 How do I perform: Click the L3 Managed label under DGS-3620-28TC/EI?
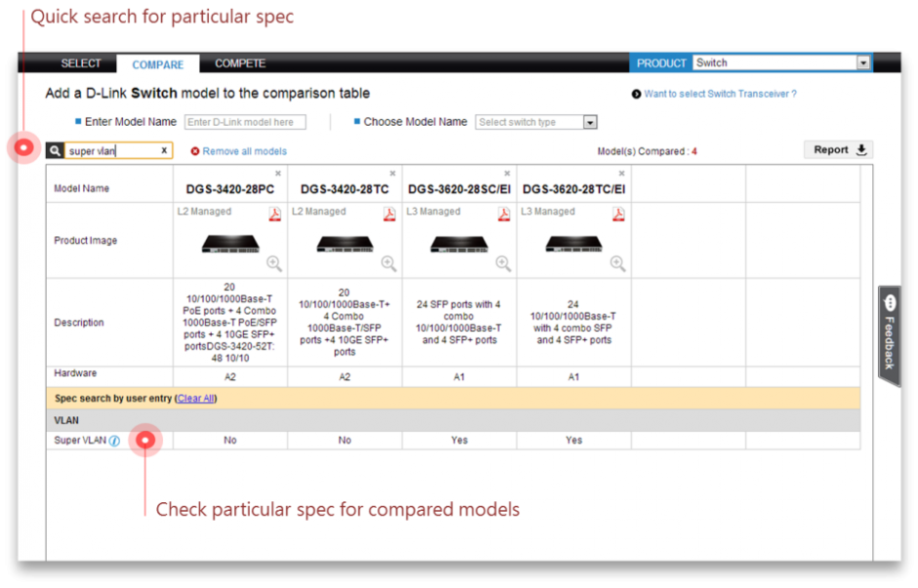click(x=548, y=211)
